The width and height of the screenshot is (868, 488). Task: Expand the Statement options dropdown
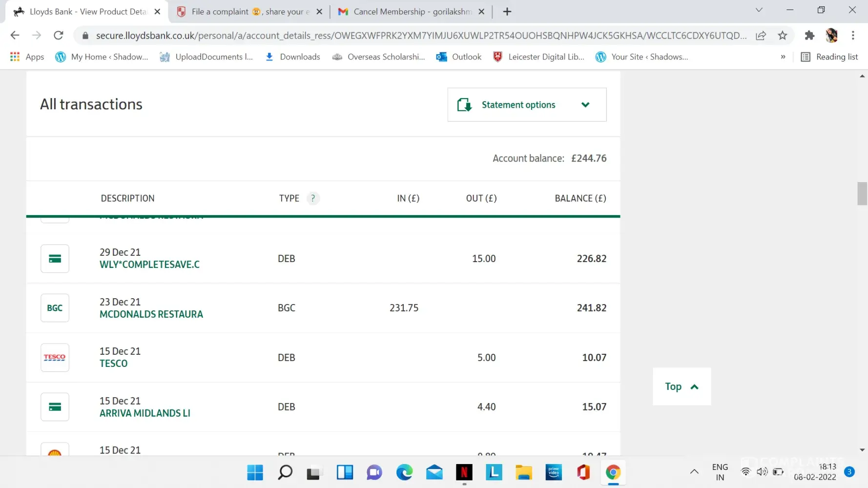[527, 104]
